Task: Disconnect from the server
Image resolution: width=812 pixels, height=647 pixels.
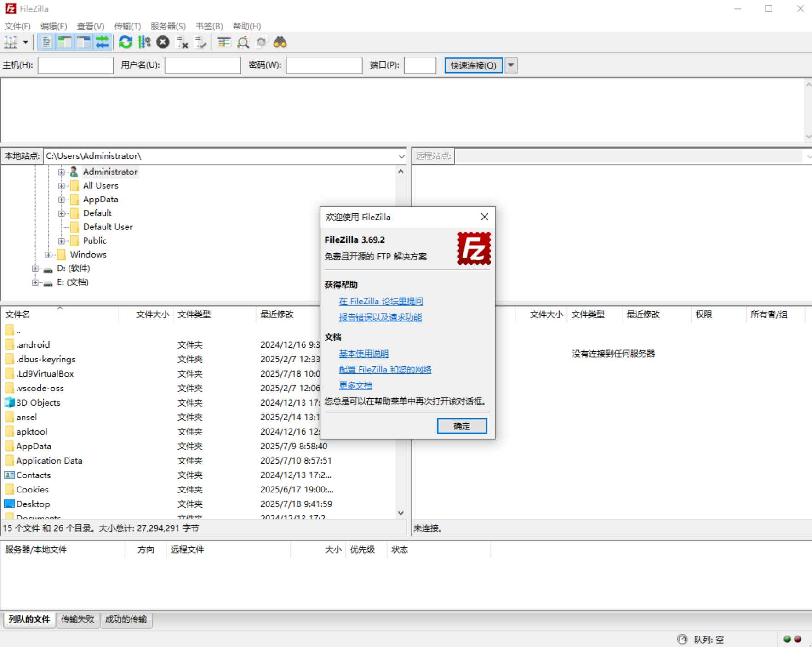Action: 183,42
